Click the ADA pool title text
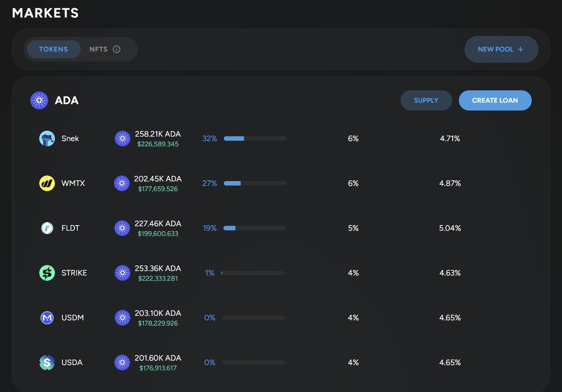 click(x=67, y=101)
